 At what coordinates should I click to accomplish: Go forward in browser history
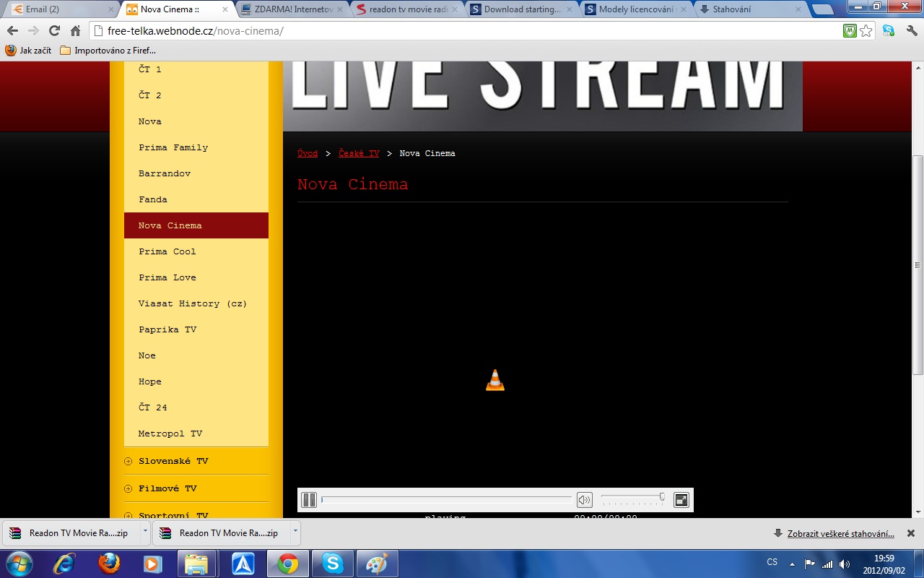pyautogui.click(x=33, y=30)
